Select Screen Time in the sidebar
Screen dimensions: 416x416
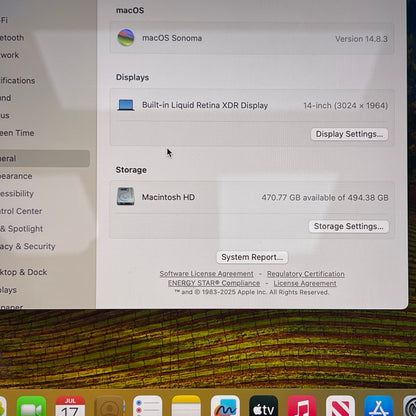pyautogui.click(x=17, y=133)
